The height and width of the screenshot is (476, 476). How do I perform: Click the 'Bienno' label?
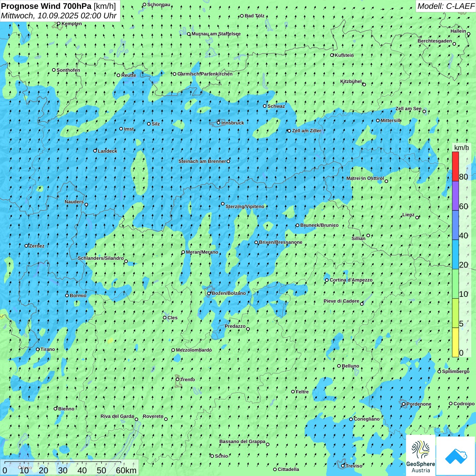point(66,409)
